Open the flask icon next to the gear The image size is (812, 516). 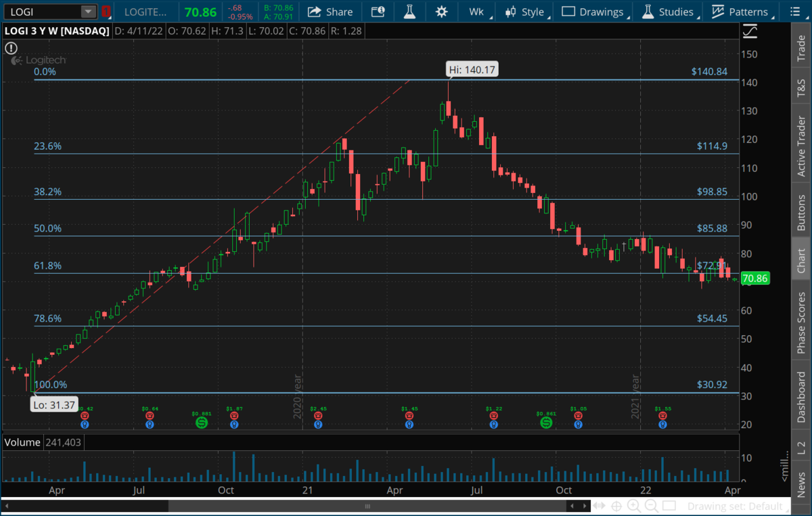tap(410, 12)
